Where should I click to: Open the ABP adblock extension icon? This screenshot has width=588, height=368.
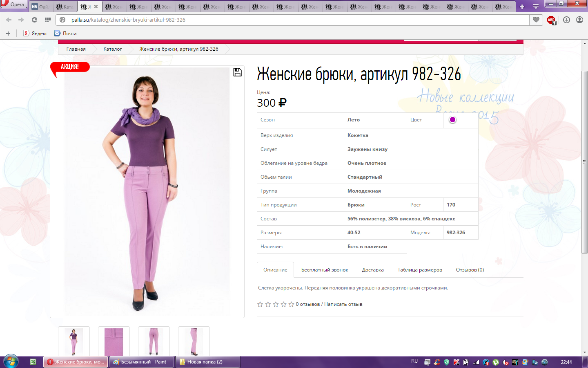click(551, 20)
